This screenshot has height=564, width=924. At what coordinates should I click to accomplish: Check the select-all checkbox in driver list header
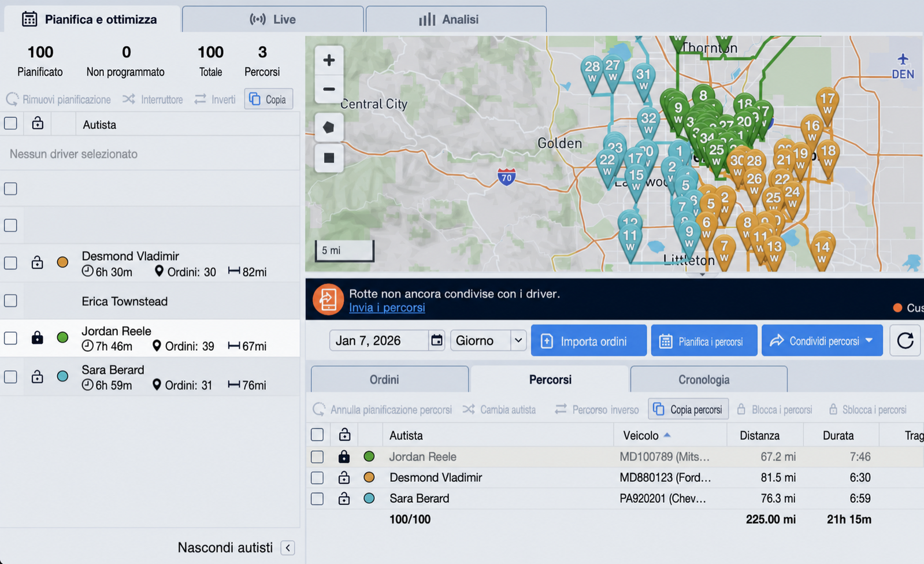[x=10, y=123]
